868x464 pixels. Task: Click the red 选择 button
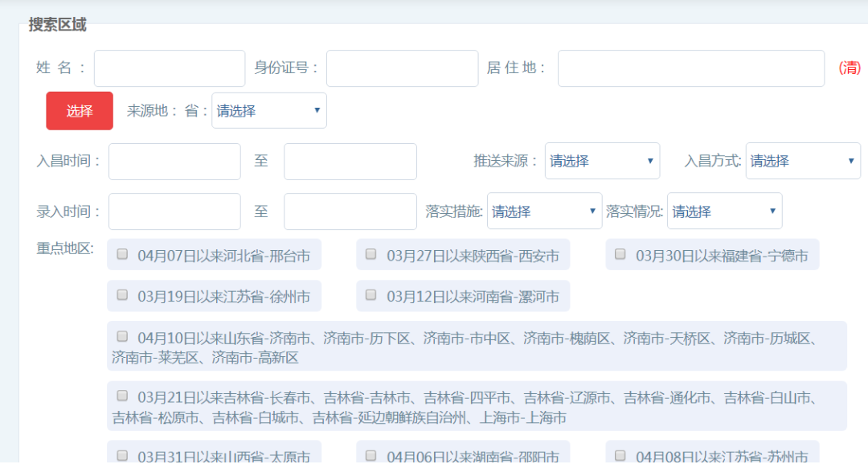pos(80,111)
